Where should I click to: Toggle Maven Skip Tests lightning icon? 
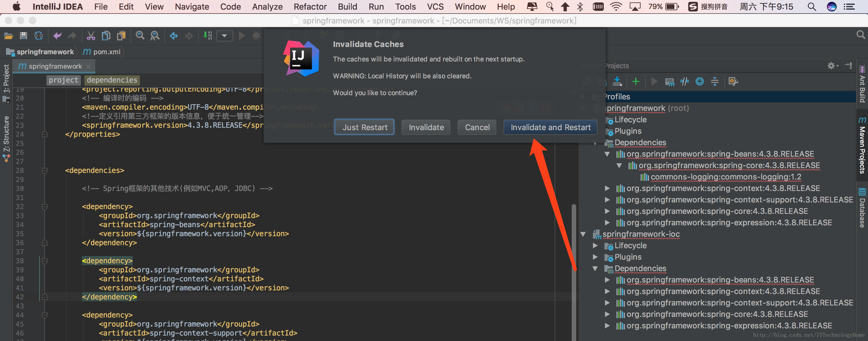[x=699, y=81]
